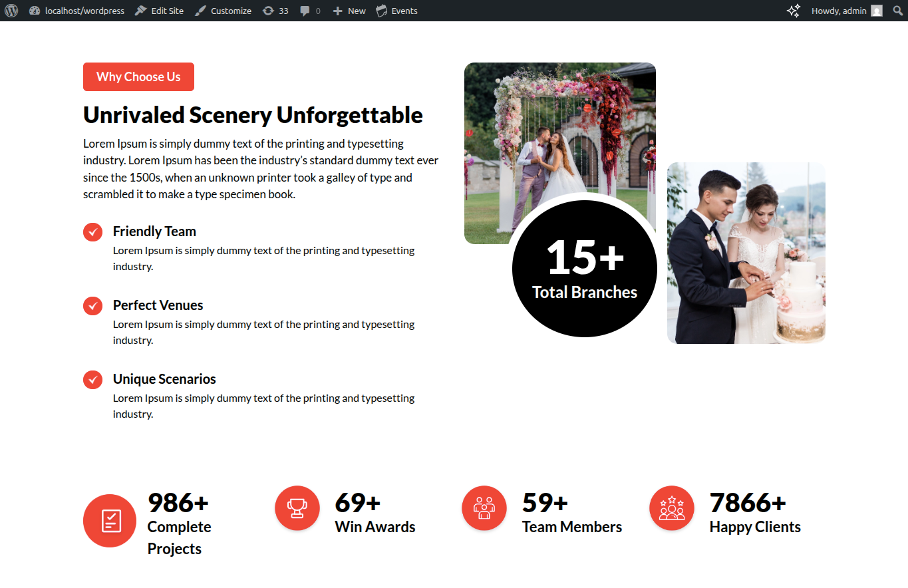This screenshot has height=588, width=908.
Task: Click the 986+ counter number
Action: [x=178, y=503]
